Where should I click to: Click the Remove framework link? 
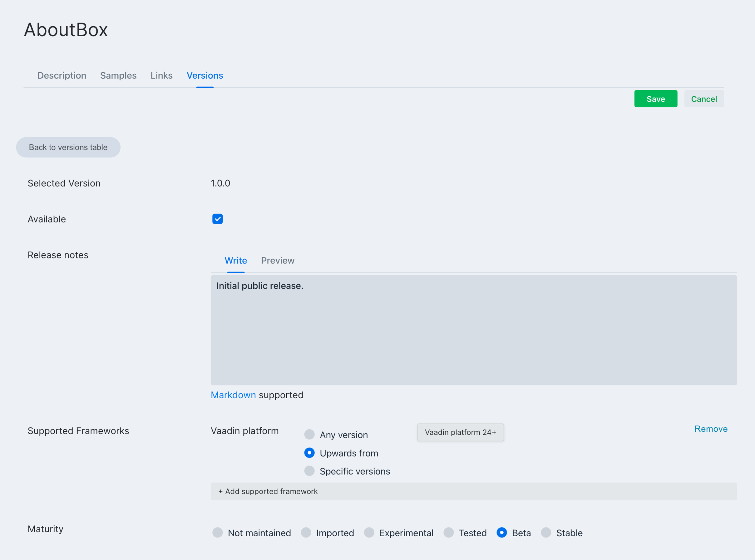click(711, 429)
